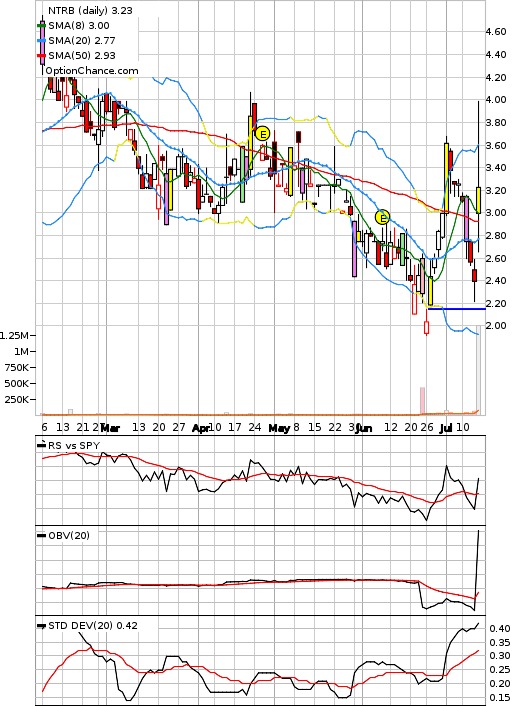Click the black marker beside OBV(20)
This screenshot has width=526, height=706.
tap(41, 535)
